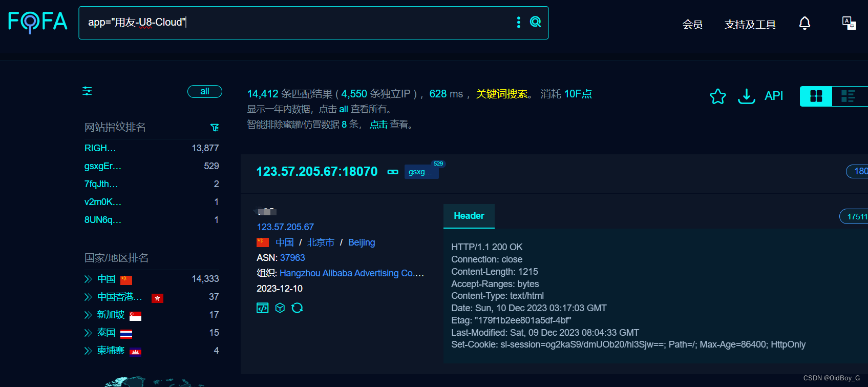Open link icon beside 123.57.205.67:18070
868x387 pixels.
click(x=393, y=172)
